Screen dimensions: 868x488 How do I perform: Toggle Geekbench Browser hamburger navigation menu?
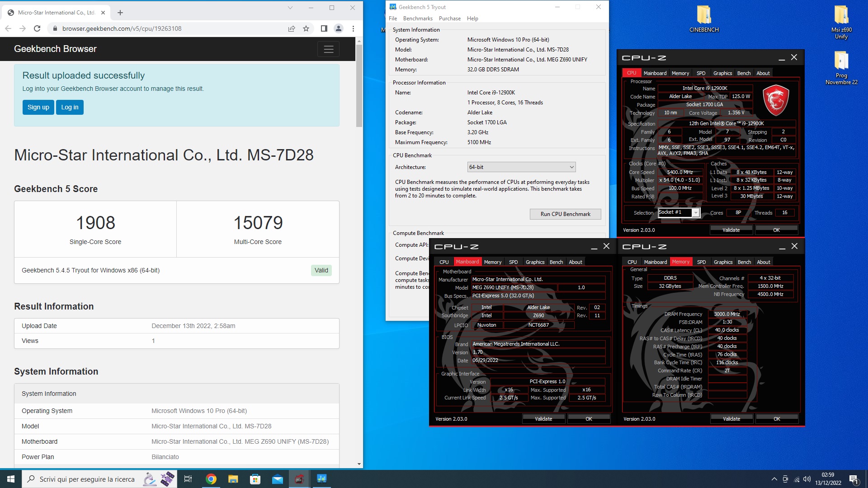(x=329, y=49)
